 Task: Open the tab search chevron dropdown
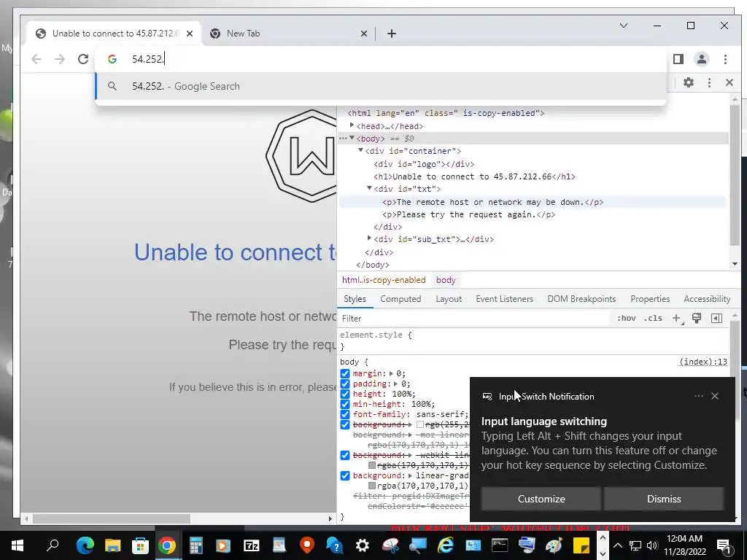(624, 26)
